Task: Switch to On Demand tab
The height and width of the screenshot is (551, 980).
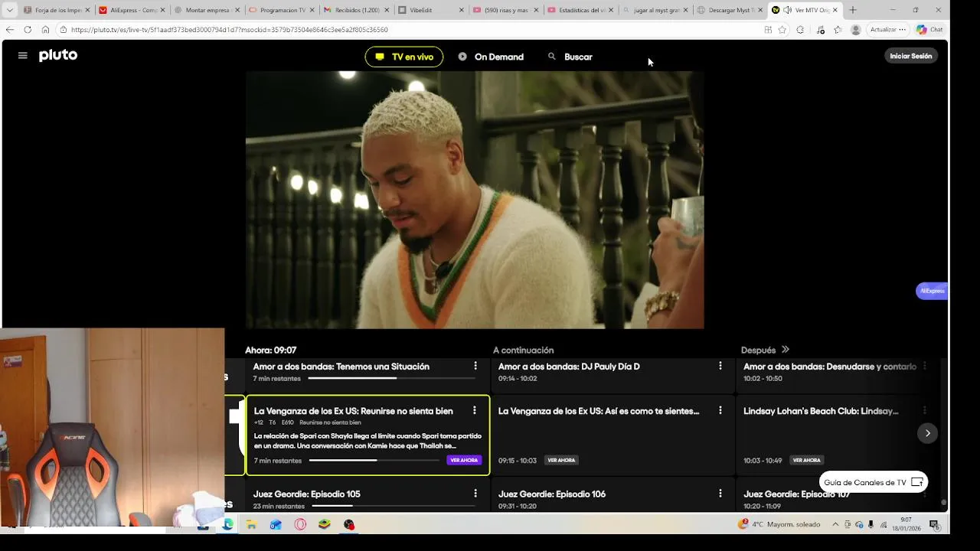Action: [x=491, y=57]
